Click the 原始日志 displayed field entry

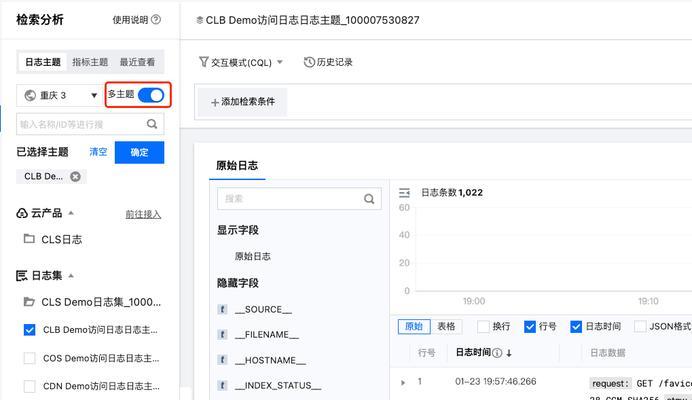(252, 257)
